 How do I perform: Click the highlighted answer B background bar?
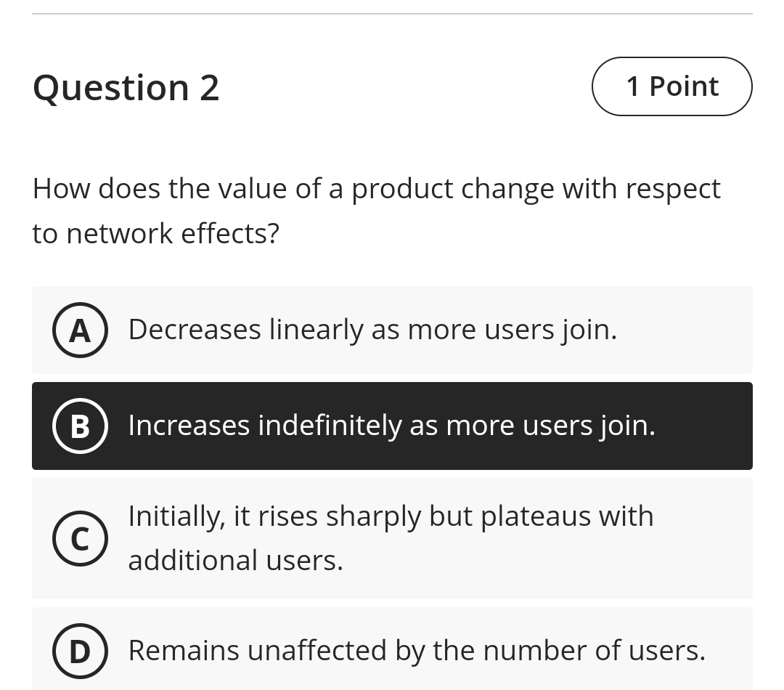click(392, 426)
